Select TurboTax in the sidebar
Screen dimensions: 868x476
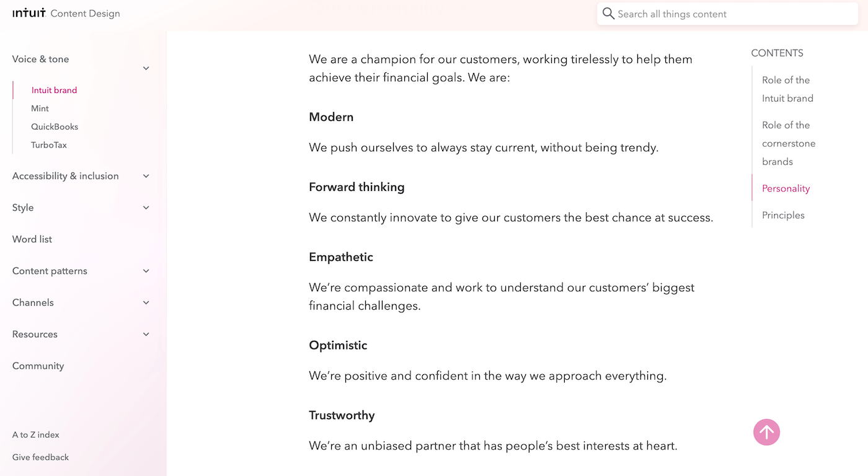[x=49, y=145]
